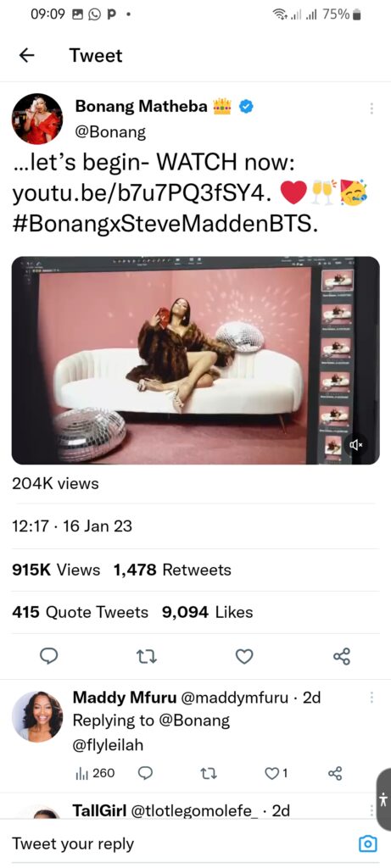Play the photoshoot video thumbnail

click(x=195, y=360)
